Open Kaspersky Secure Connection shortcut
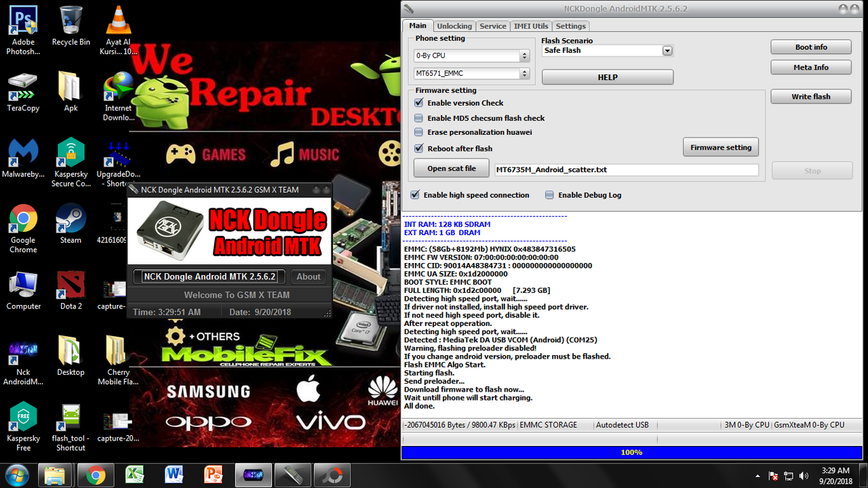Viewport: 868px width, 488px height. pos(71,163)
